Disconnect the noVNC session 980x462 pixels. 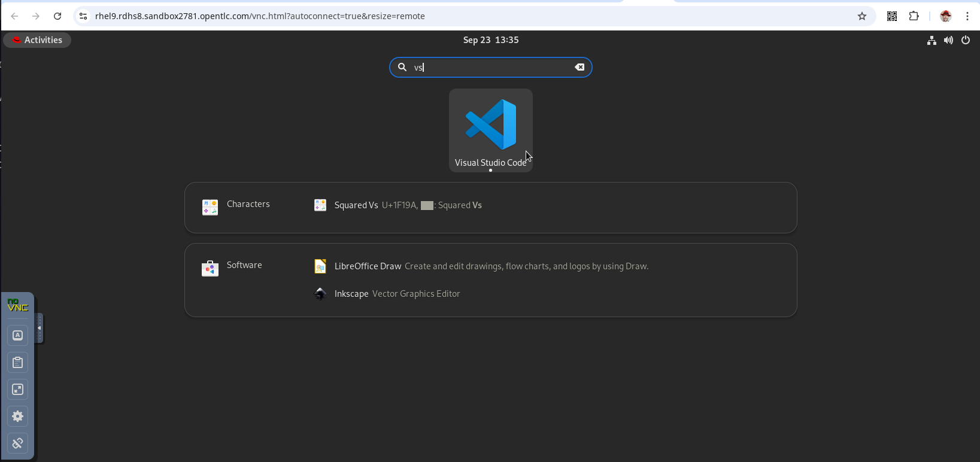18,443
